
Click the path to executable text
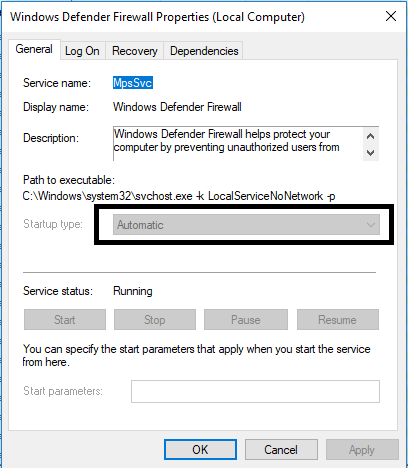179,196
